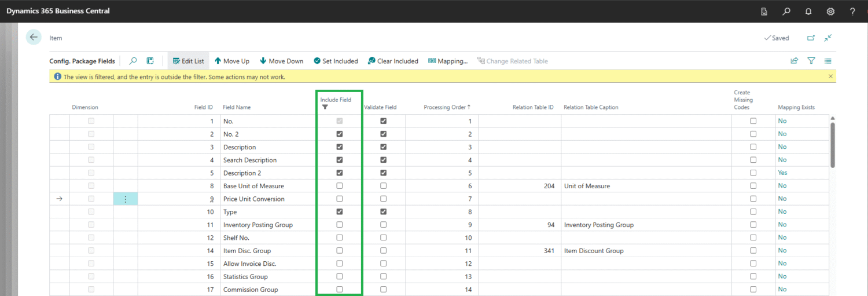Open row menu for Price Unit Conversion
The height and width of the screenshot is (296, 868).
126,199
